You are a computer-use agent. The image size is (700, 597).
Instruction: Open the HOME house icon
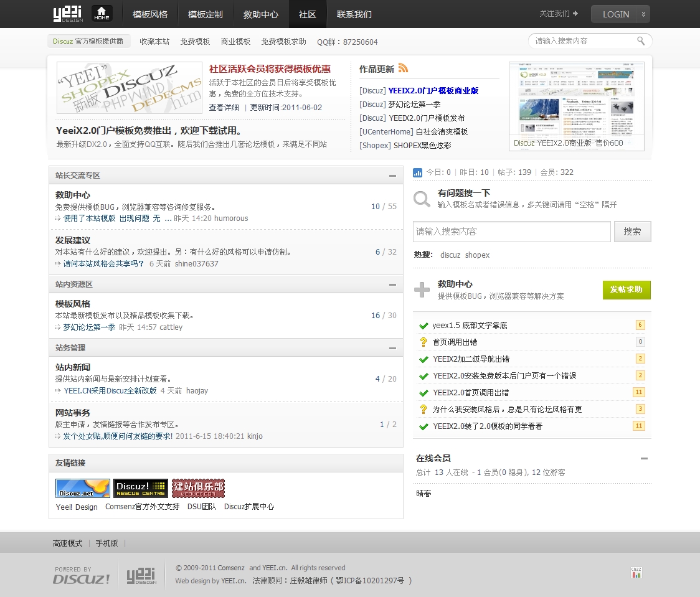(102, 14)
